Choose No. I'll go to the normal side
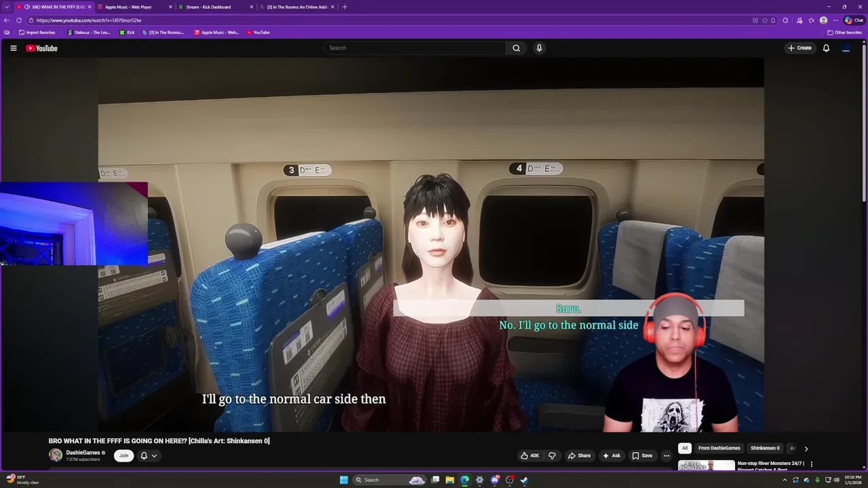Image resolution: width=868 pixels, height=488 pixels. (568, 325)
